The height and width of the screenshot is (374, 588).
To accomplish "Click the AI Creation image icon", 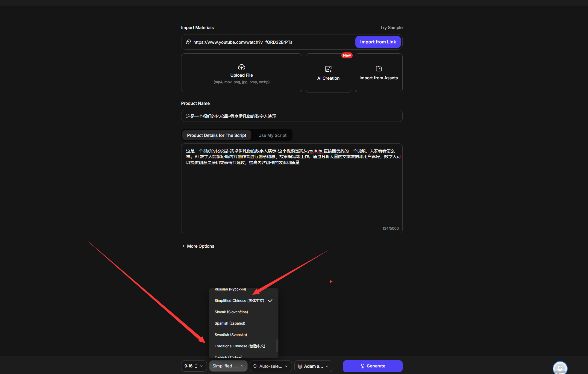I will coord(328,69).
